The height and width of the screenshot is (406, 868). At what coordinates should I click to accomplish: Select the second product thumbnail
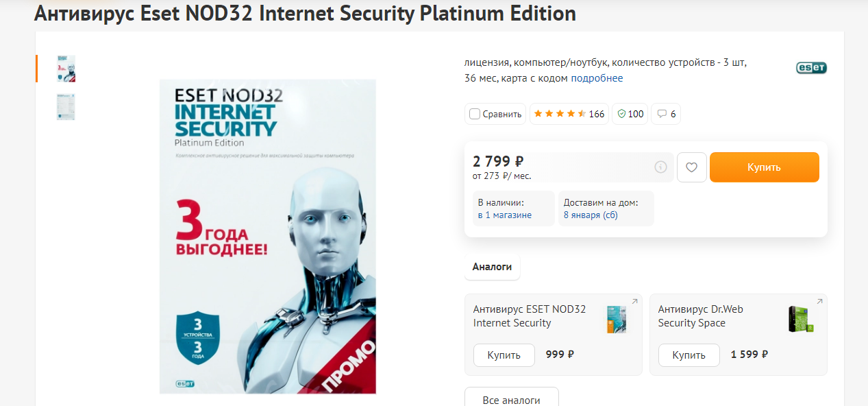(66, 107)
